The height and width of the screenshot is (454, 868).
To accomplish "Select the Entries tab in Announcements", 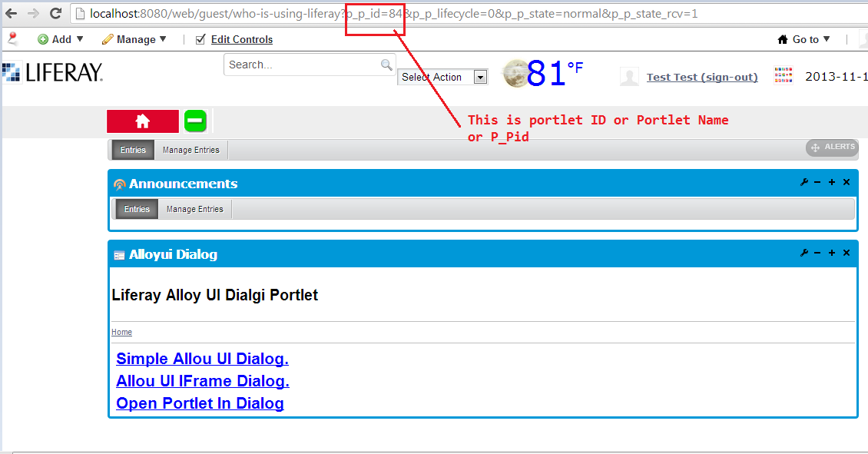I will tap(136, 208).
